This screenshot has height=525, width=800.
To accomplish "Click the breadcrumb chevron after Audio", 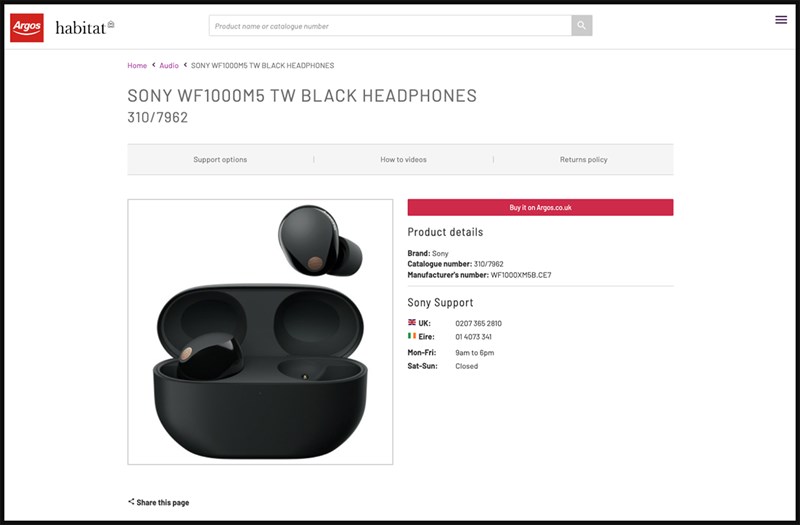I will point(185,65).
